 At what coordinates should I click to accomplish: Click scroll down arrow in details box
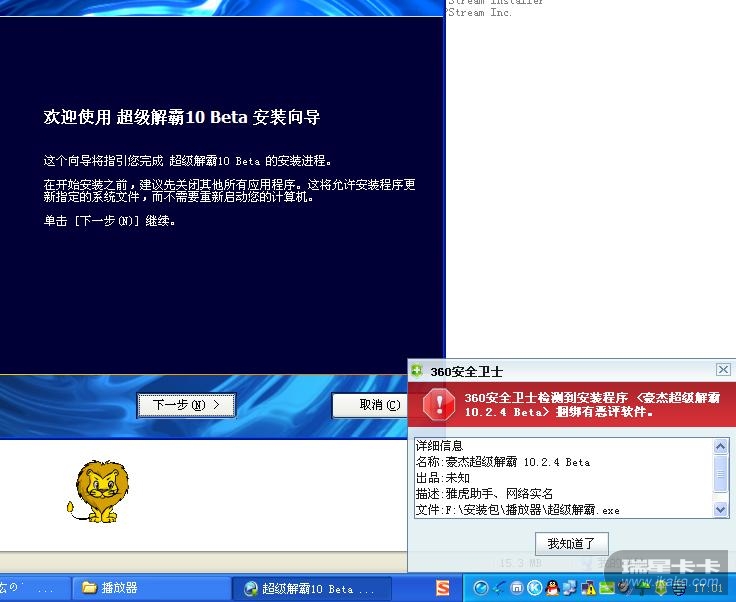point(721,509)
